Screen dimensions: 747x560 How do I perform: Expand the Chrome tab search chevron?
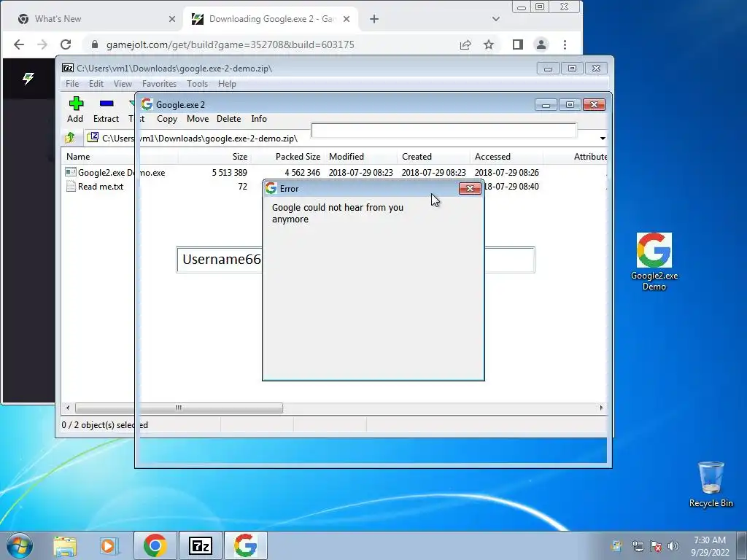(x=496, y=19)
